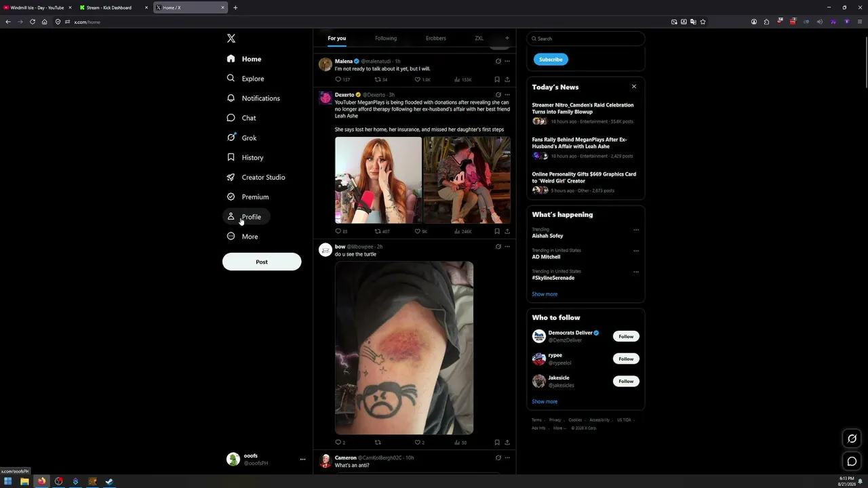View analytics of Dexerto's post
This screenshot has height=488, width=868.
[x=462, y=231]
